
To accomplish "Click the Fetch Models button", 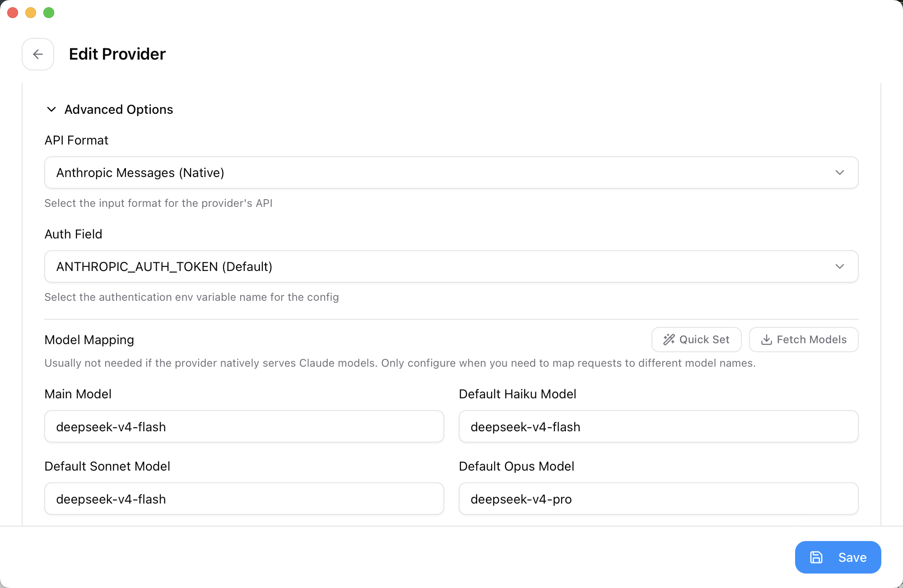I will 804,340.
